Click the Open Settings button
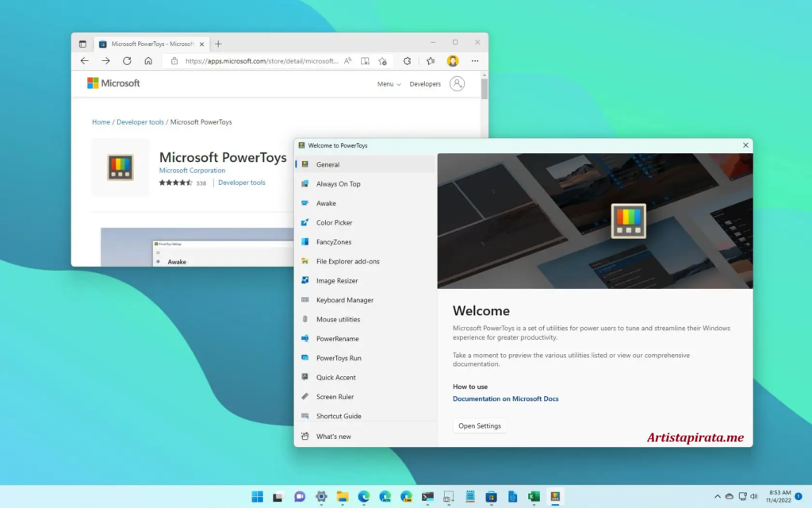This screenshot has width=812, height=508. 479,425
